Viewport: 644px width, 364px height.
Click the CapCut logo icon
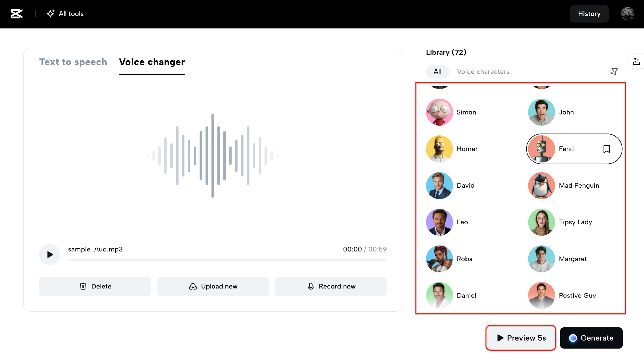(16, 14)
